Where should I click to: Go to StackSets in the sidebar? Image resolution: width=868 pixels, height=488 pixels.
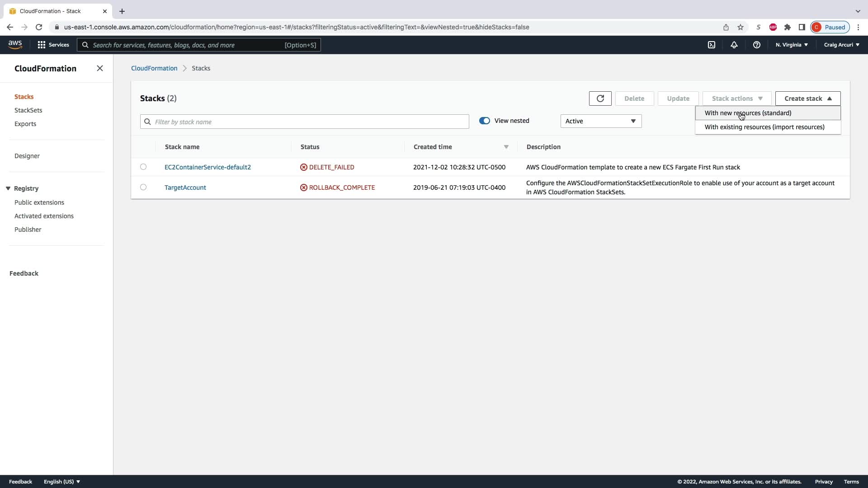point(28,110)
